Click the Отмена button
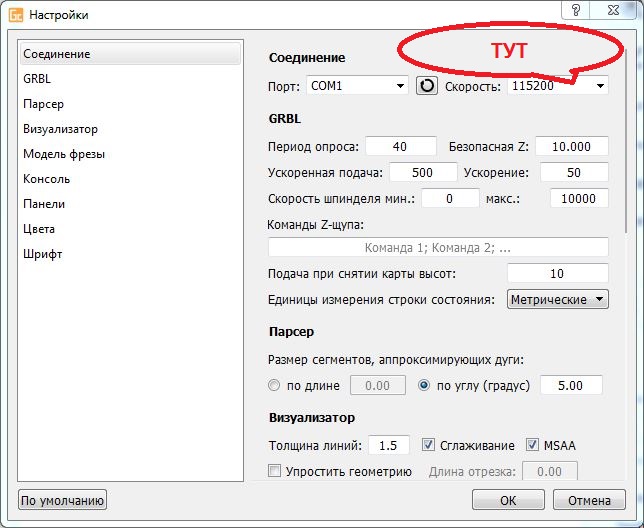The height and width of the screenshot is (528, 644). 589,500
